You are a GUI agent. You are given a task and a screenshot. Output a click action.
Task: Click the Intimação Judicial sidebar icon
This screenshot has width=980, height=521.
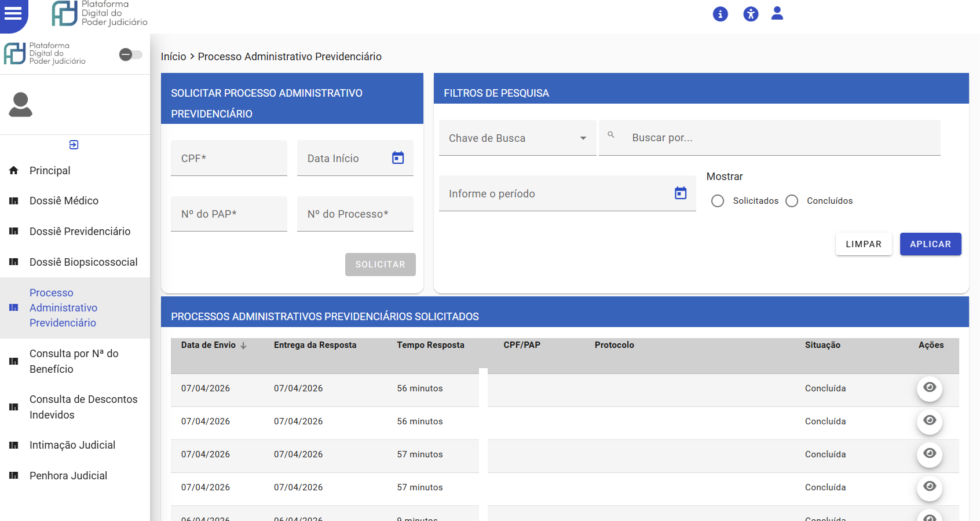pos(14,445)
